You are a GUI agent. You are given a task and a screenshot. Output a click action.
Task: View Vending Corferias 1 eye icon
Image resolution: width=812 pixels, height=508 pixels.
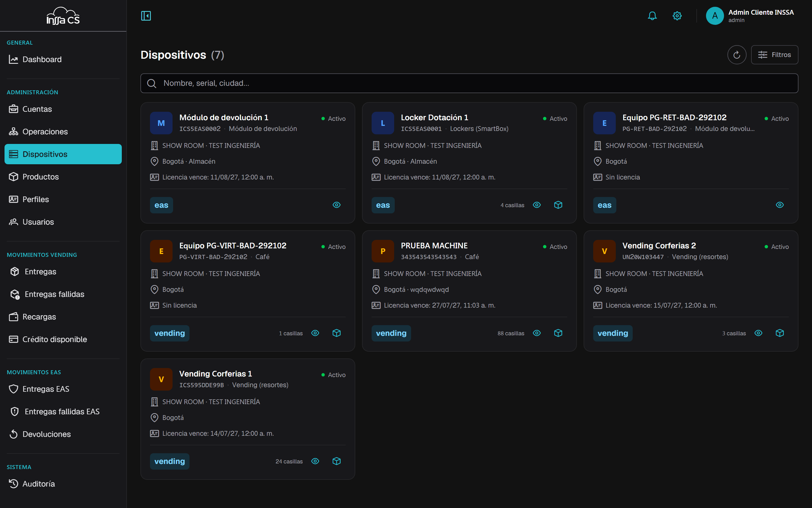pyautogui.click(x=315, y=461)
